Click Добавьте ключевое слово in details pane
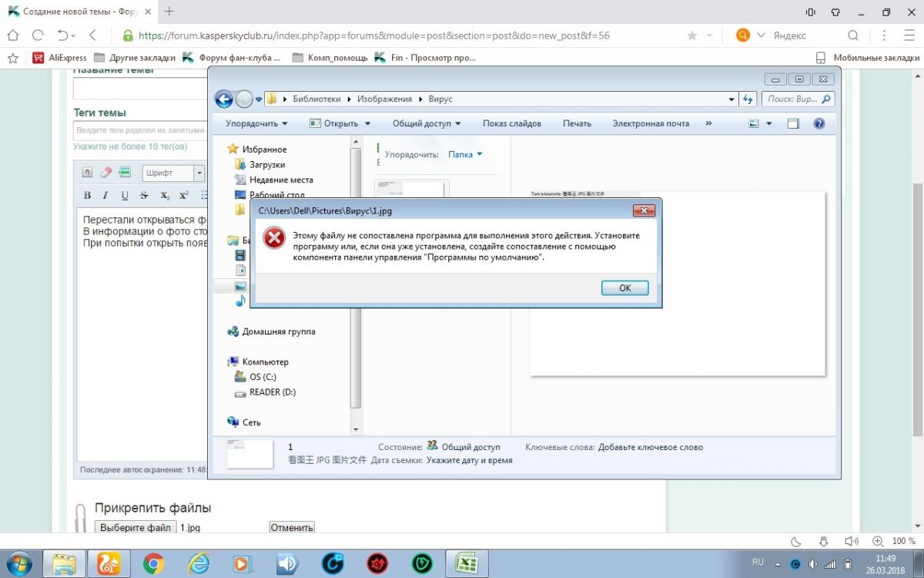924x578 pixels. 651,447
